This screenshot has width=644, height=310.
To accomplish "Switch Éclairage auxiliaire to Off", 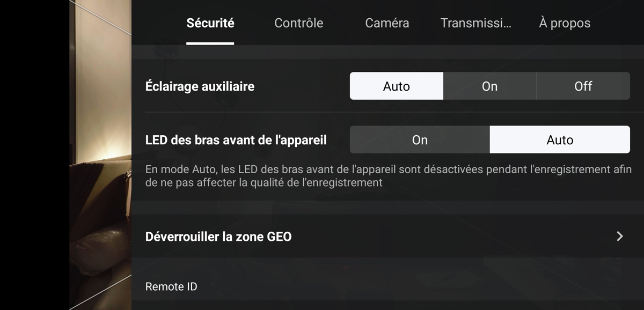I will tap(583, 86).
